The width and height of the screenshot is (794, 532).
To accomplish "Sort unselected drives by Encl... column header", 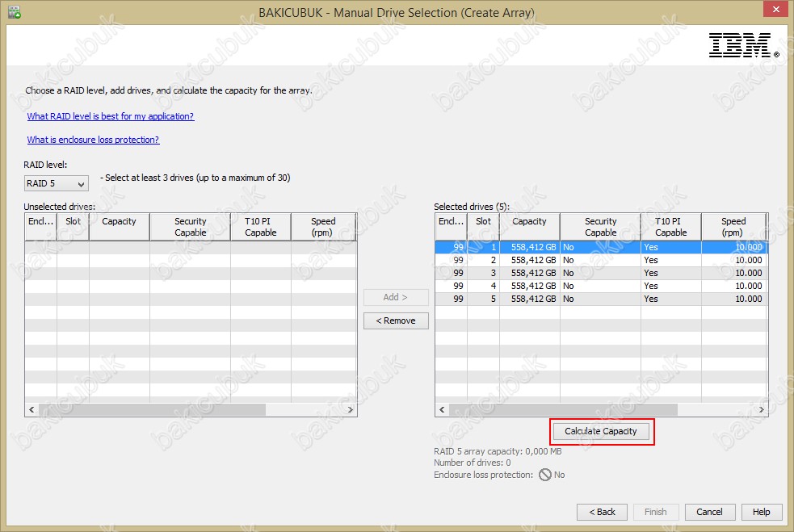I will point(40,227).
